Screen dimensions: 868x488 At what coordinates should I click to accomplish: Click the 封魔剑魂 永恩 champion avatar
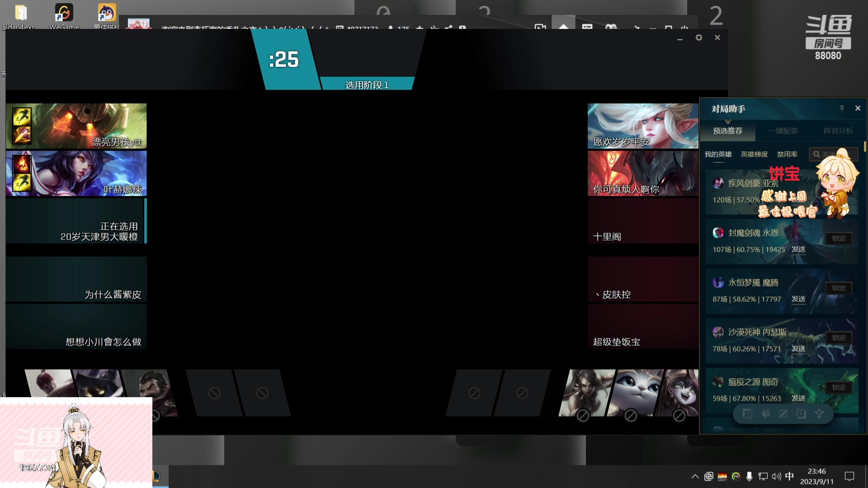718,233
